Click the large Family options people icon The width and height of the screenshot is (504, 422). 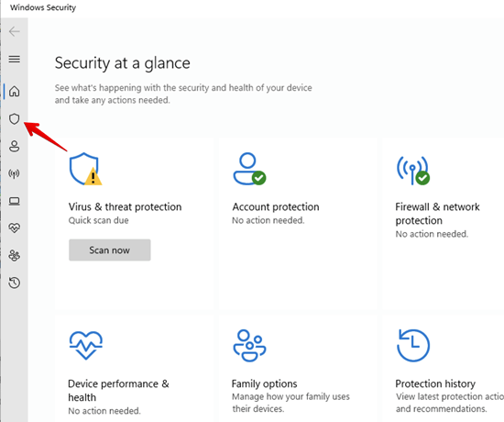point(249,346)
